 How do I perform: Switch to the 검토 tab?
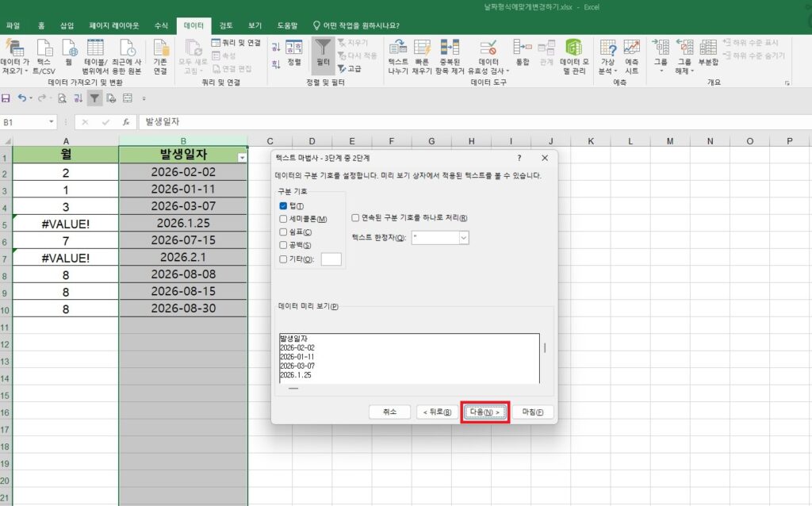click(226, 25)
